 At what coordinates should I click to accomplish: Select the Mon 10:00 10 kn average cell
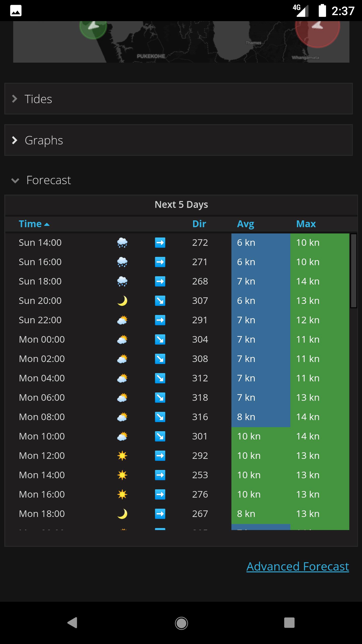click(261, 436)
